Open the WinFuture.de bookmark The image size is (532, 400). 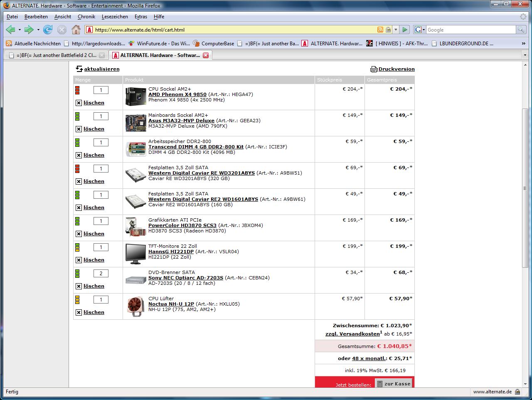coord(159,43)
